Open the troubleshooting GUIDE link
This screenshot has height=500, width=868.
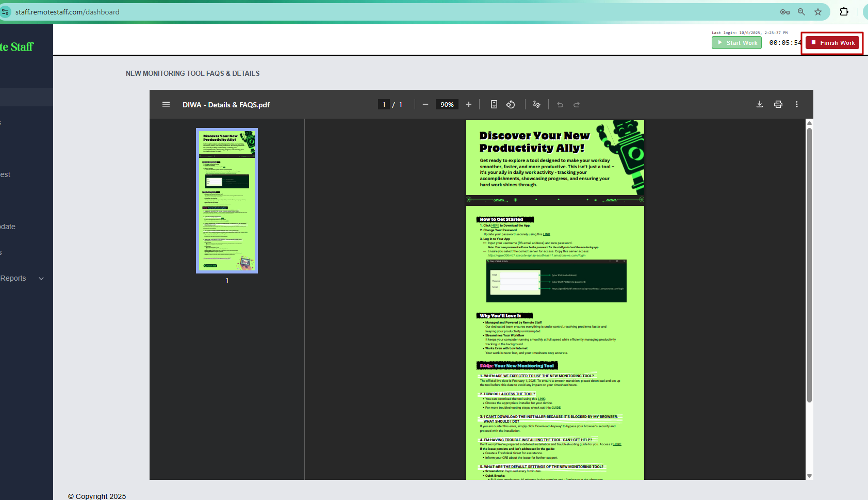556,408
